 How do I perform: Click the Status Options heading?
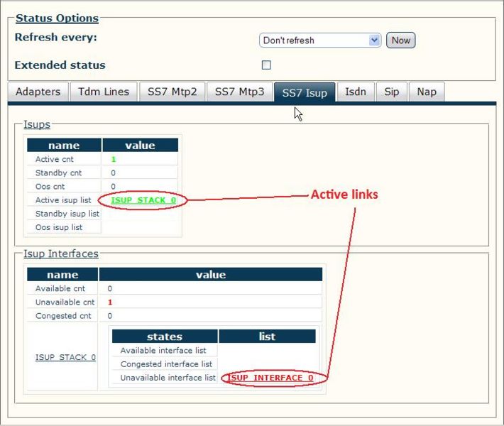click(x=57, y=18)
